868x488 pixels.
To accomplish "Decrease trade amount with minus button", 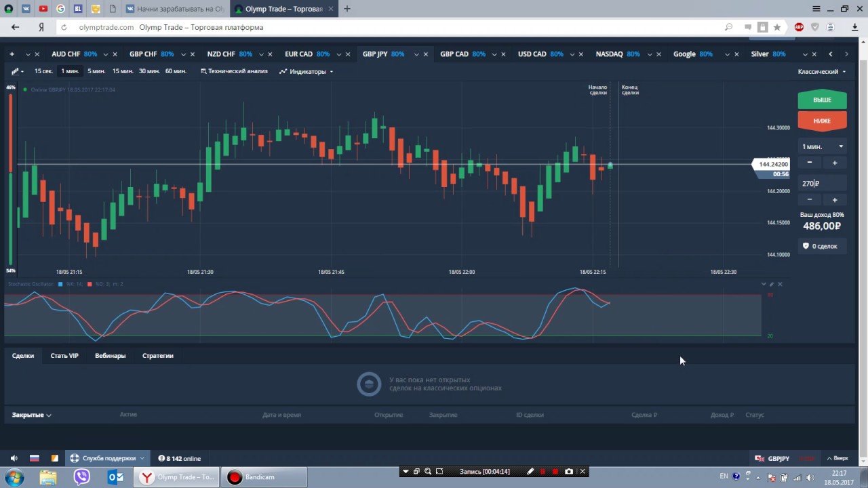I will [x=810, y=200].
